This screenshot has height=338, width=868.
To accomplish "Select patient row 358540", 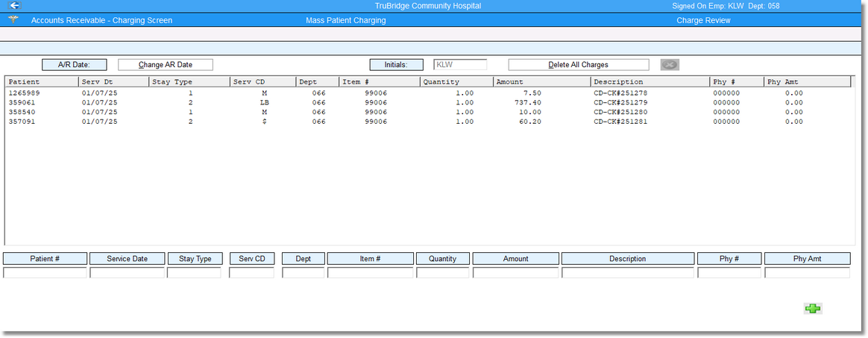I will click(x=428, y=112).
